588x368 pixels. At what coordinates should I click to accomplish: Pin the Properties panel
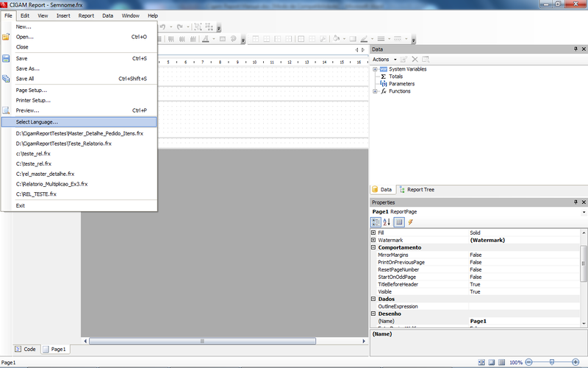[x=576, y=202]
